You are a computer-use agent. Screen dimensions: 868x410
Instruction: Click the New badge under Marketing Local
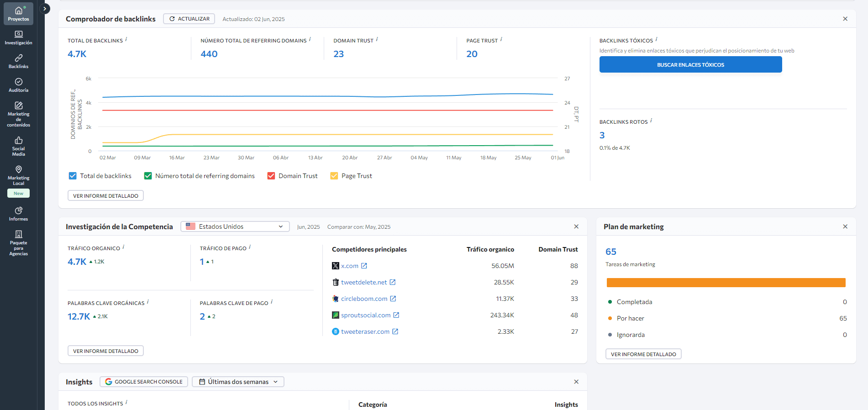tap(18, 193)
